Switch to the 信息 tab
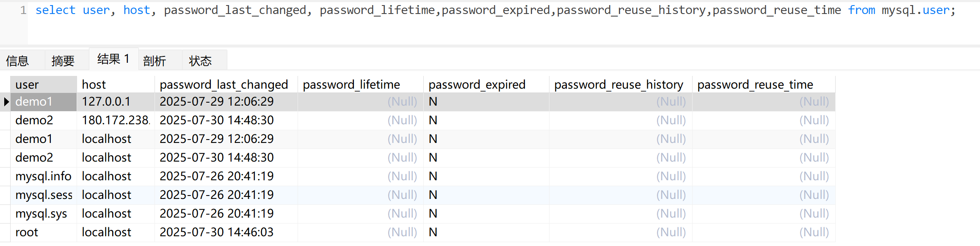980x246 pixels. click(17, 61)
